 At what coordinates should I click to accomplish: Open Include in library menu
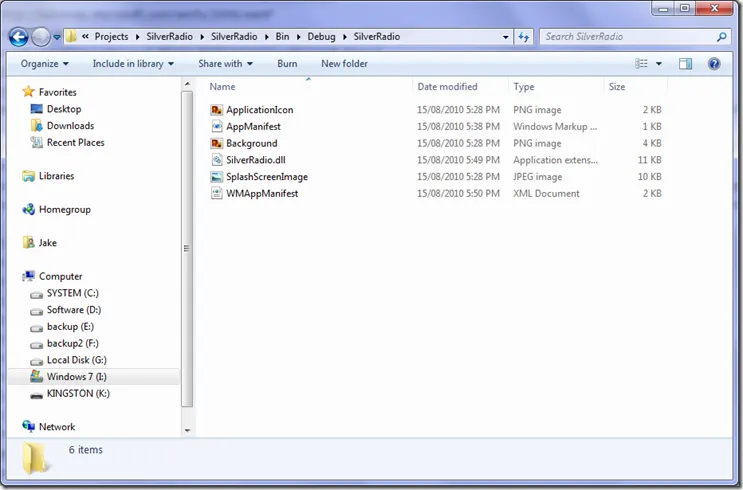(133, 64)
